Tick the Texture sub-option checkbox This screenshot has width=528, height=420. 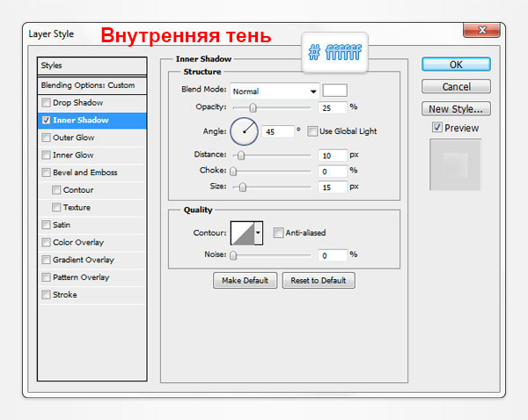pyautogui.click(x=56, y=207)
